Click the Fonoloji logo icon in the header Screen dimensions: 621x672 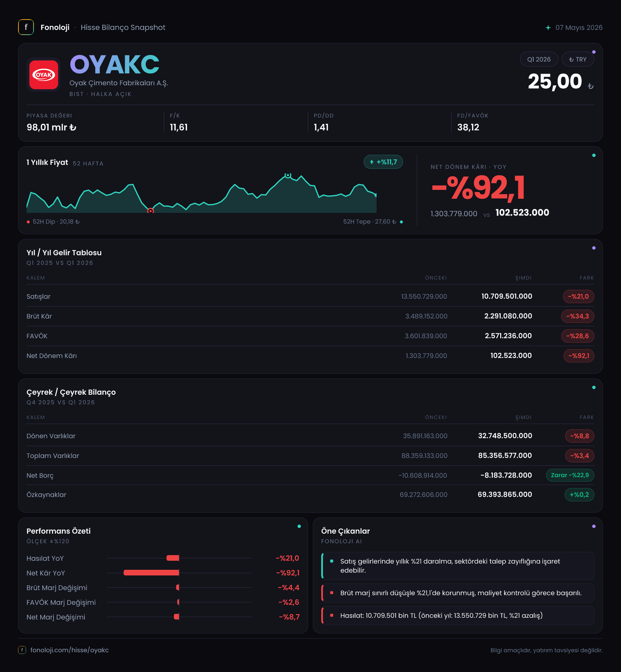click(x=26, y=27)
